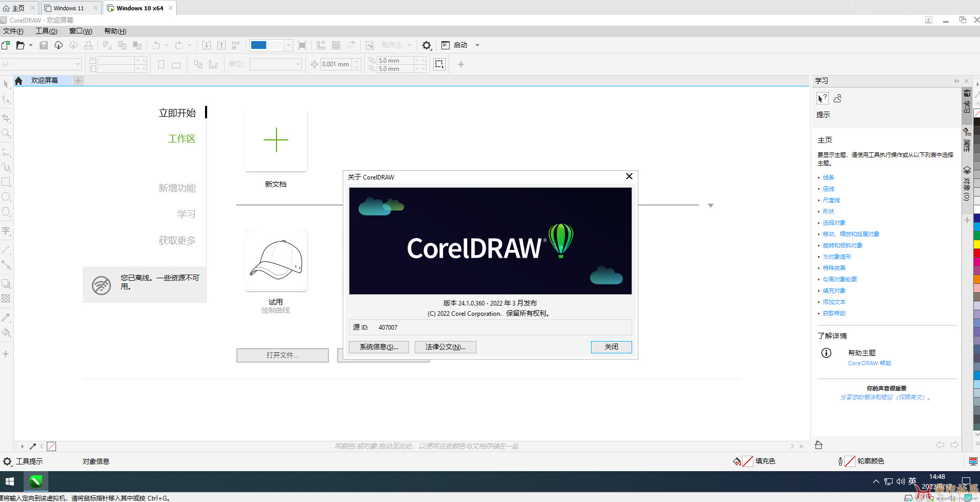Select the 获取更多 welcome screen tab
The image size is (980, 502).
pyautogui.click(x=177, y=241)
